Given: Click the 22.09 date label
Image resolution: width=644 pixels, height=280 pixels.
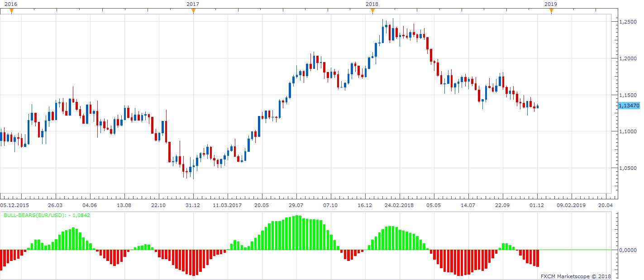Looking at the screenshot, I should point(502,205).
